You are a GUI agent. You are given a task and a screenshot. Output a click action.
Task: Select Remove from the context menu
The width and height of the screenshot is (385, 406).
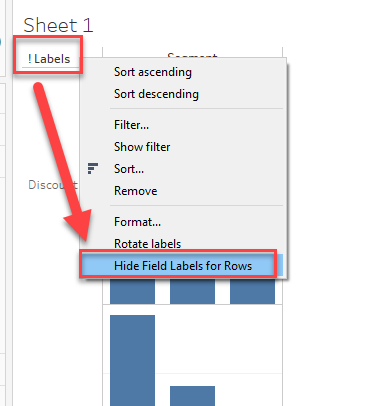pyautogui.click(x=136, y=191)
